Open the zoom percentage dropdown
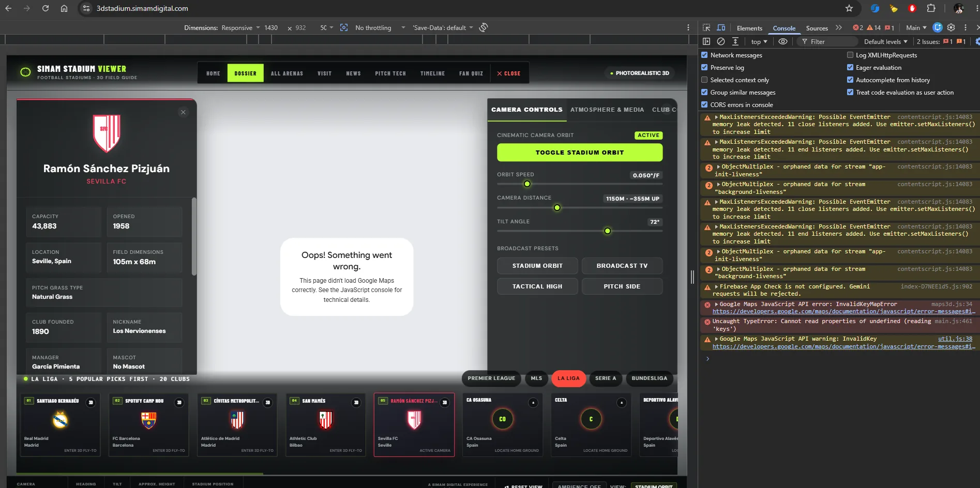This screenshot has width=980, height=488. (x=326, y=28)
